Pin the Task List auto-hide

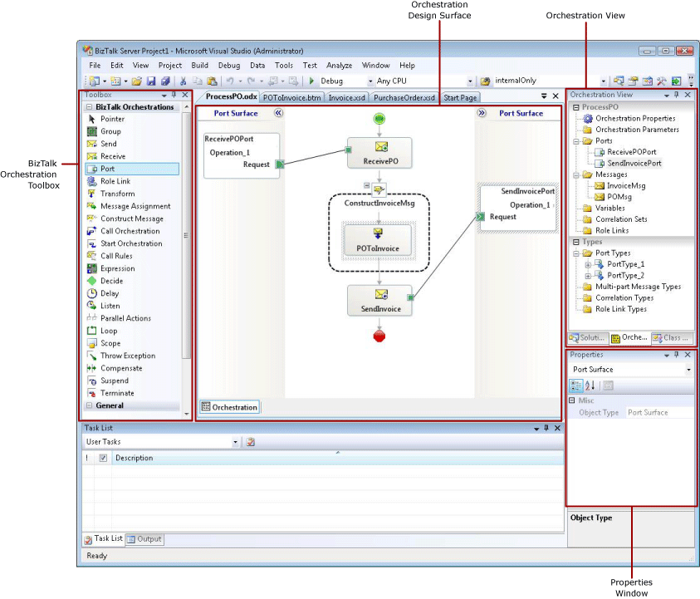(546, 428)
